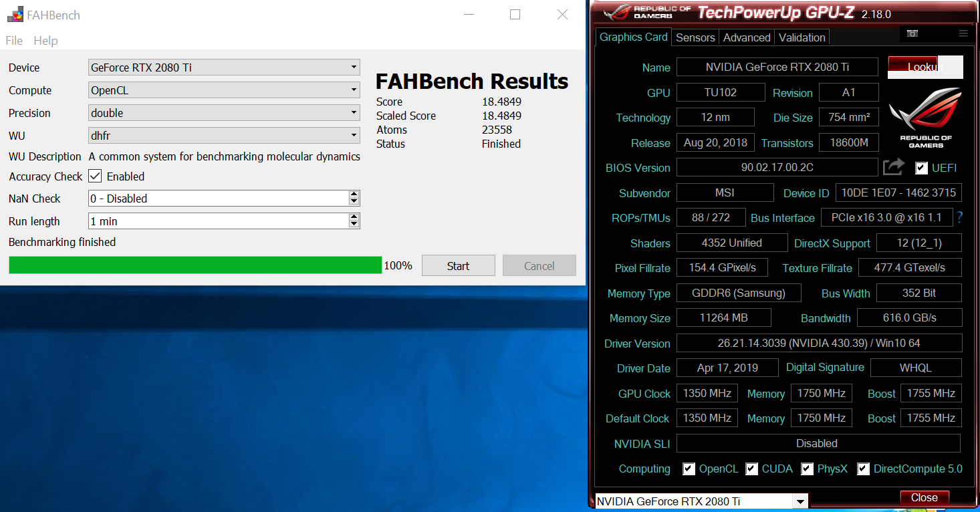Click the BIOS share/upload arrow icon
The width and height of the screenshot is (980, 512).
pyautogui.click(x=894, y=166)
